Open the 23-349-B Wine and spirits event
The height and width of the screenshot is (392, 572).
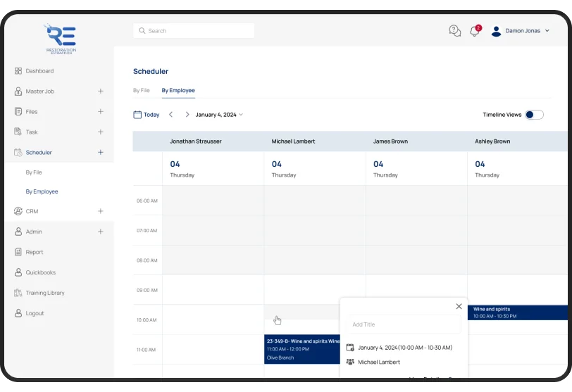tap(301, 349)
